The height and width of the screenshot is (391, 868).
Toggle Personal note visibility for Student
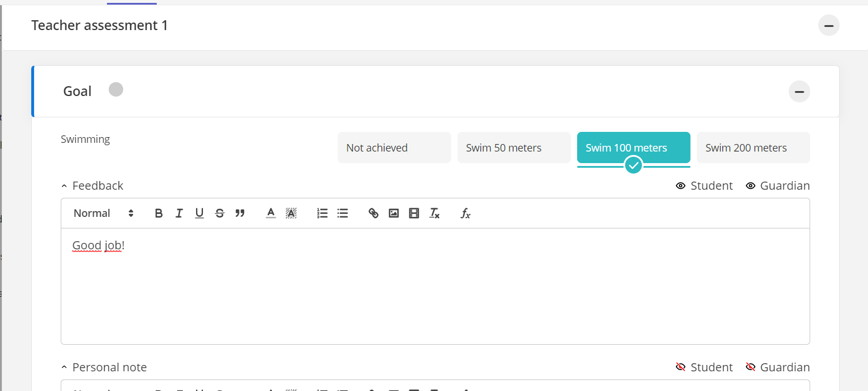(x=704, y=367)
